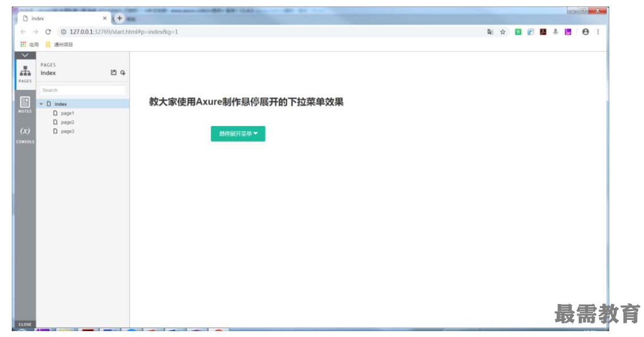Open the translate page icon
Viewport: 644px width, 337px height.
pyautogui.click(x=490, y=32)
